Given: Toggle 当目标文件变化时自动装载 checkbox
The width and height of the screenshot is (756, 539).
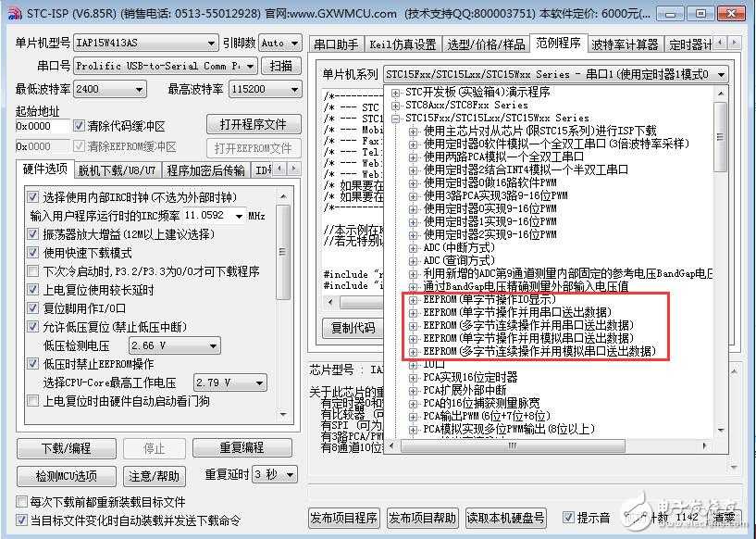Looking at the screenshot, I should (x=21, y=520).
